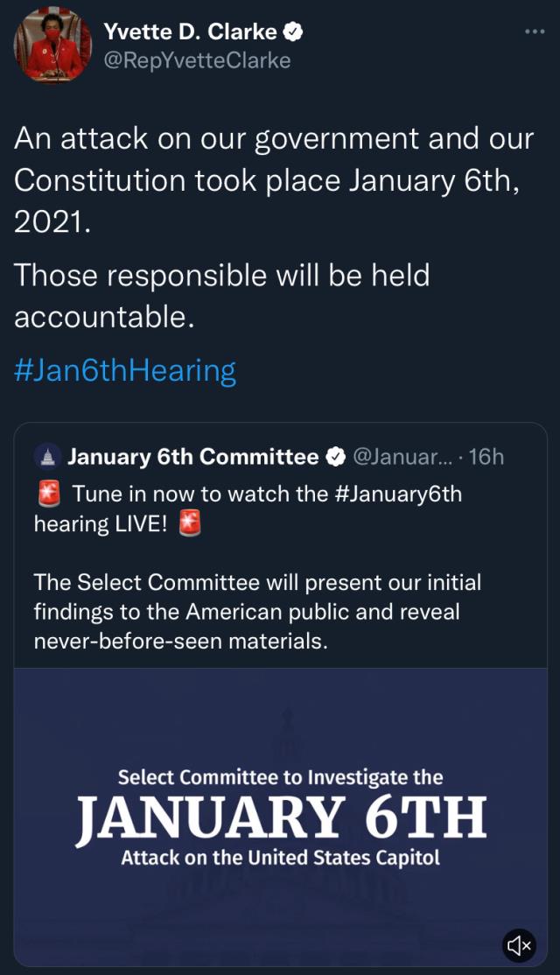Click the January 6th Committee verified badge
The image size is (560, 975).
pos(334,457)
